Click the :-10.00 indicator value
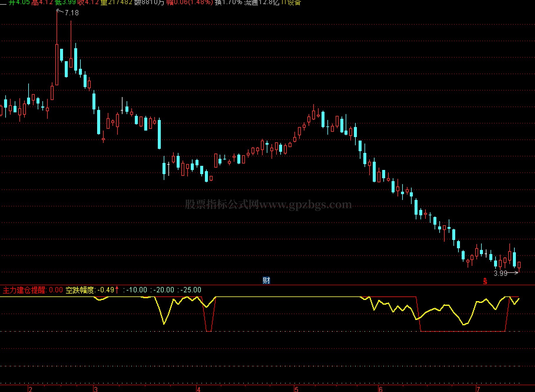535x392 pixels. click(135, 290)
